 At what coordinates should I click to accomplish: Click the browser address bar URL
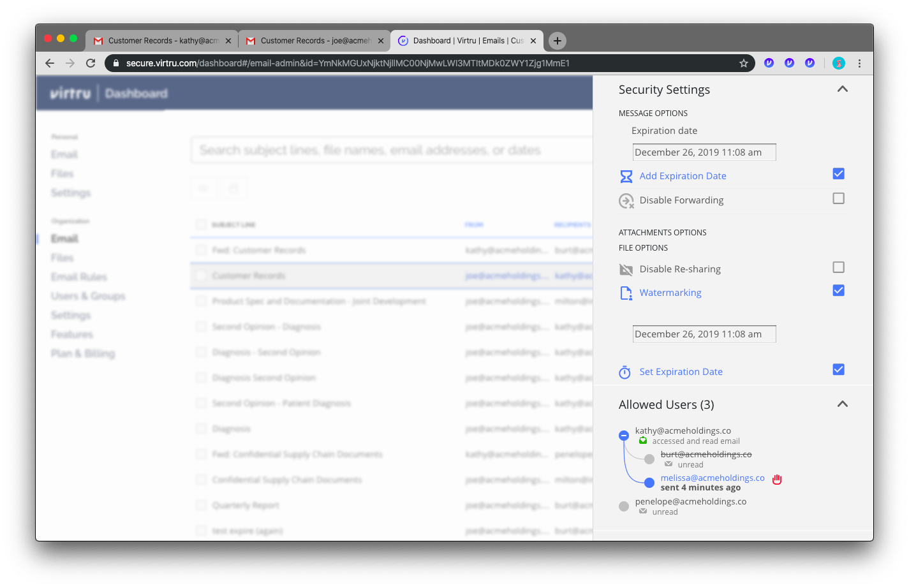point(348,63)
